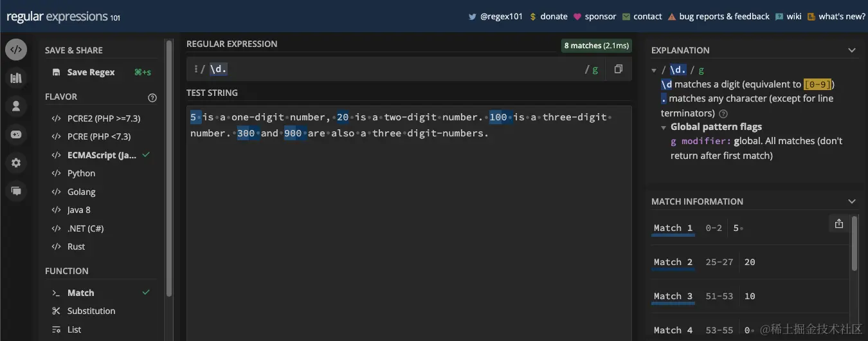Open the account profile sidebar icon

coord(16,106)
